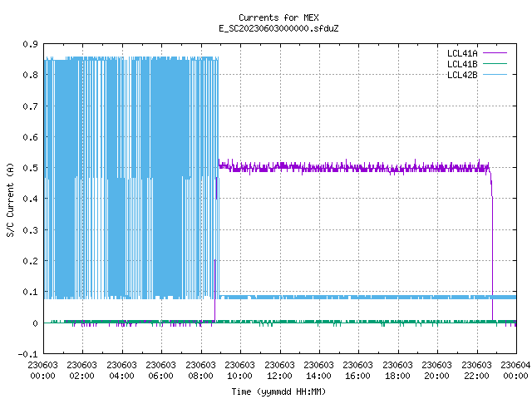532x399 pixels.
Task: Click the LCL41B legend label
Action: click(462, 64)
